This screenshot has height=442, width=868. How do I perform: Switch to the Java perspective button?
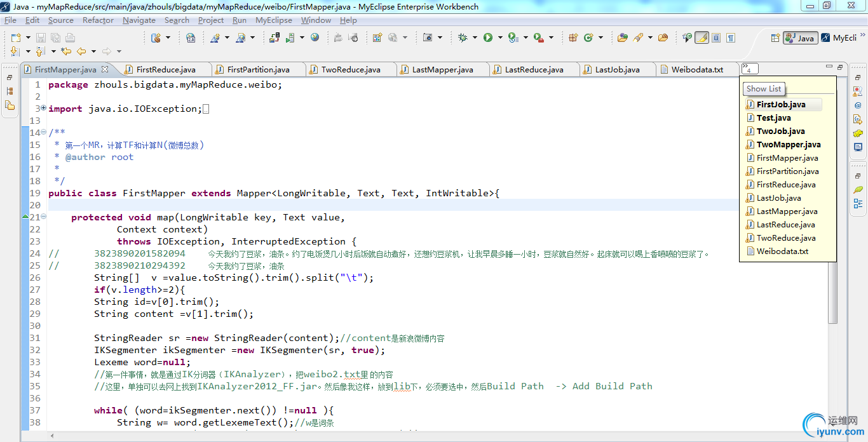click(800, 38)
